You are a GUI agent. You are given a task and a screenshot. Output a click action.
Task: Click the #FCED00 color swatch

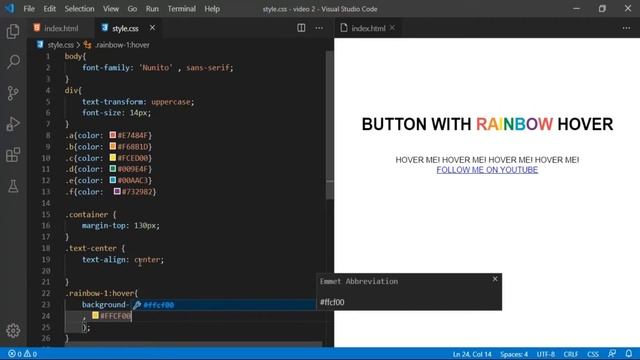coord(113,158)
